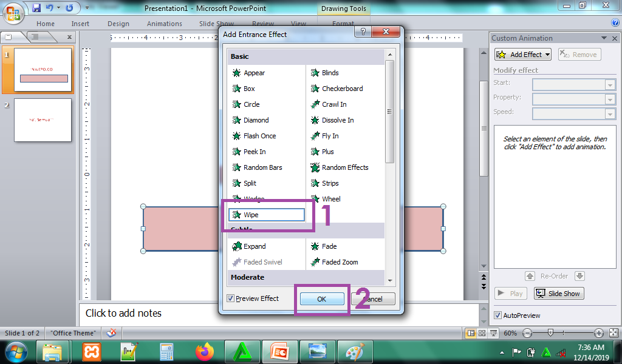Click the Office button logo
622x364 pixels.
[13, 13]
